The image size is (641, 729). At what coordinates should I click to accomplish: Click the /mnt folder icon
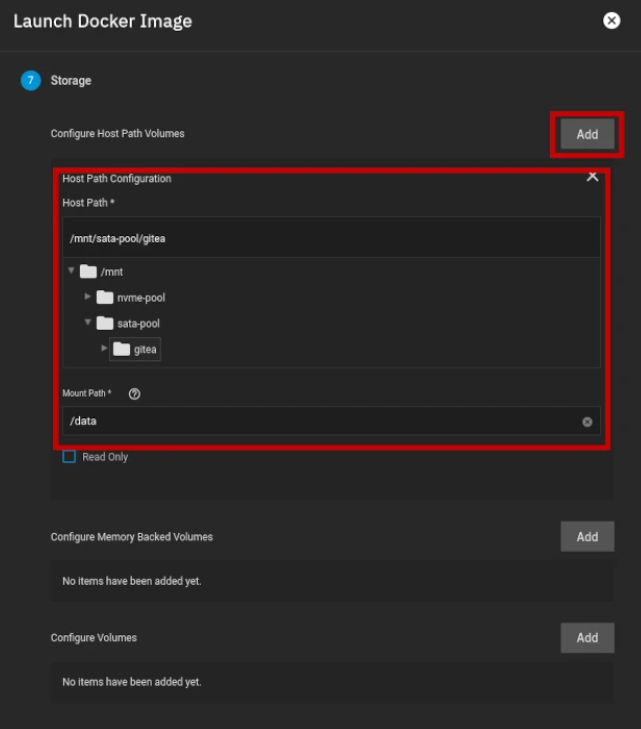(88, 272)
